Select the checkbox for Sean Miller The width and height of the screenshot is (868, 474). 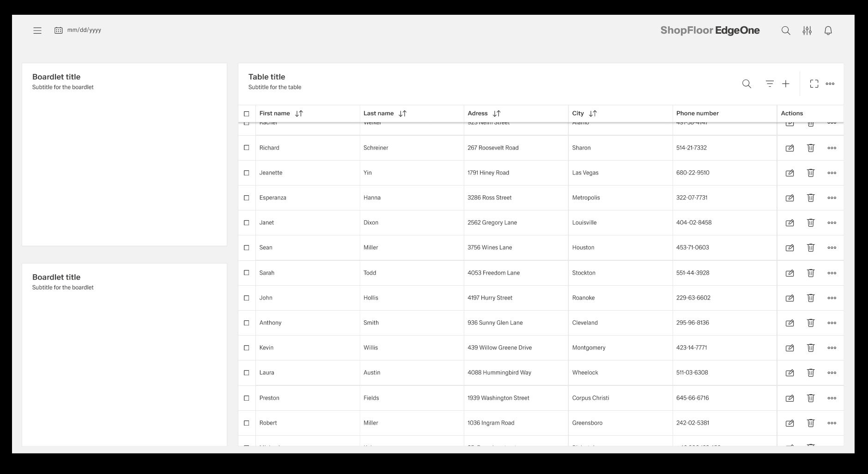coord(246,247)
